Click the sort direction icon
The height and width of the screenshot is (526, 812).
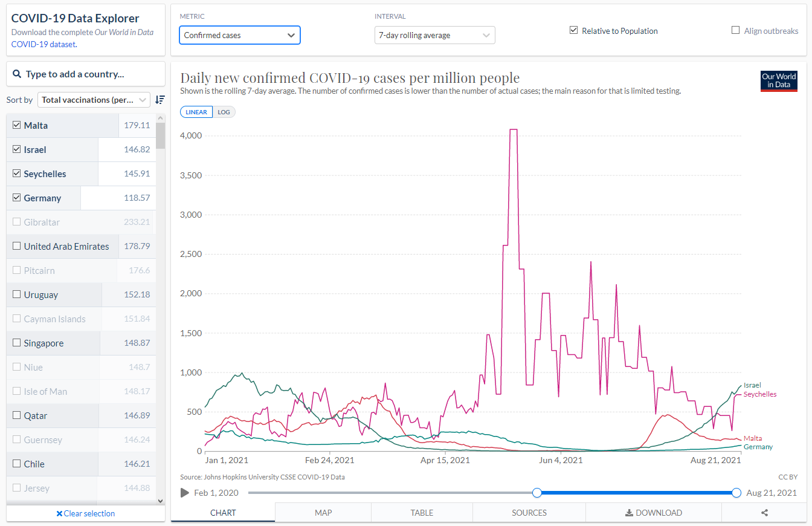[160, 100]
